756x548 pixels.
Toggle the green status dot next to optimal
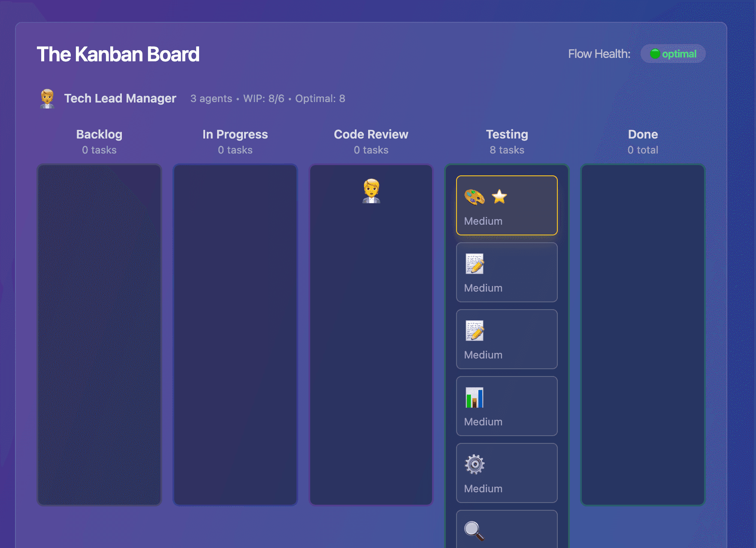point(655,54)
